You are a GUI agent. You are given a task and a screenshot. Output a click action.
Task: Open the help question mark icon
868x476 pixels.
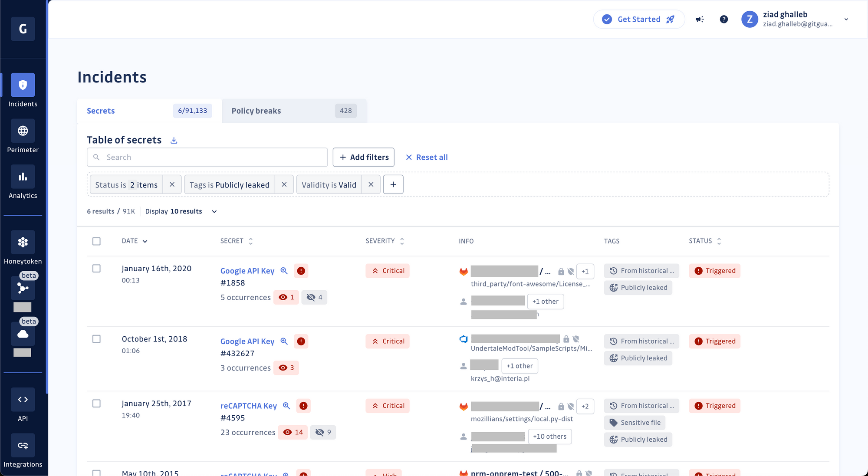(x=724, y=19)
